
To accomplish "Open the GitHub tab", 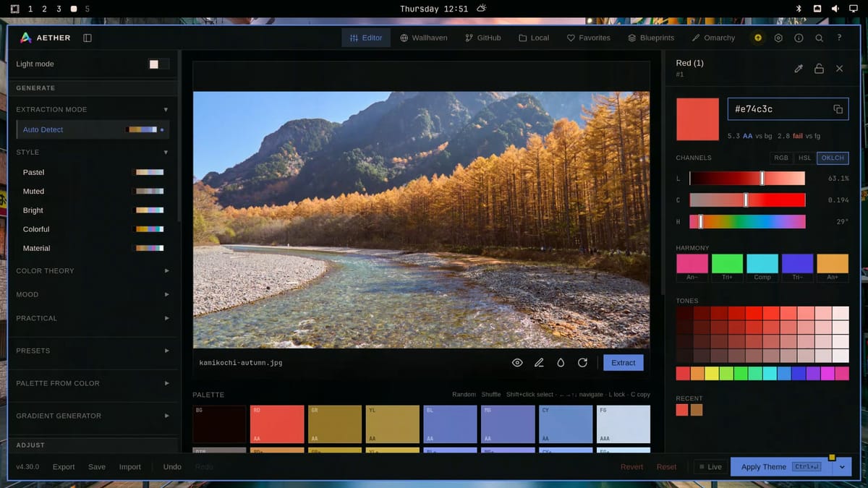I will 483,38.
